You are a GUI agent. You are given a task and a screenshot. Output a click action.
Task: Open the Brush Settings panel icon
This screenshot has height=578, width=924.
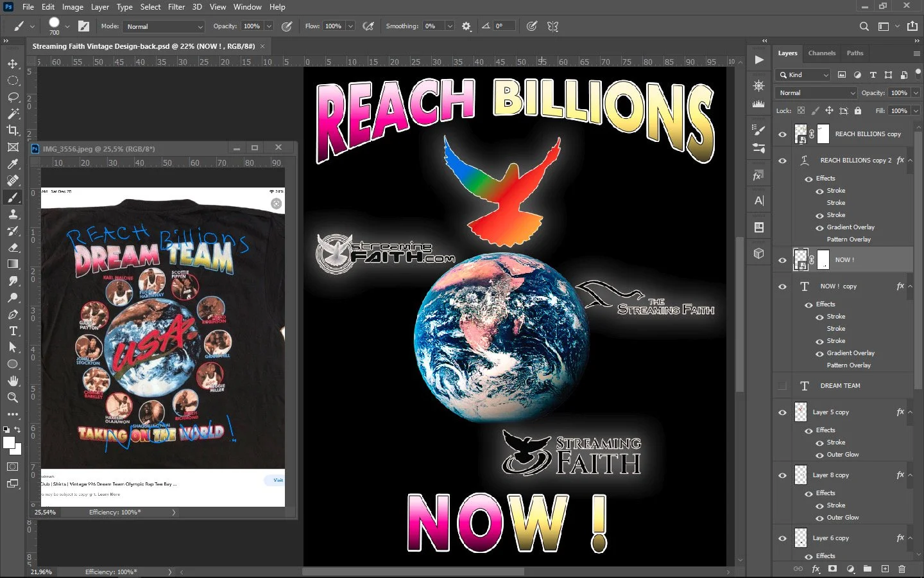point(759,130)
